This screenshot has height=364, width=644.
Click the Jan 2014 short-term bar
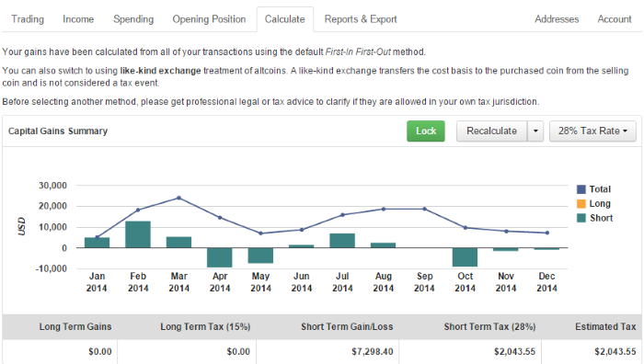pyautogui.click(x=97, y=243)
